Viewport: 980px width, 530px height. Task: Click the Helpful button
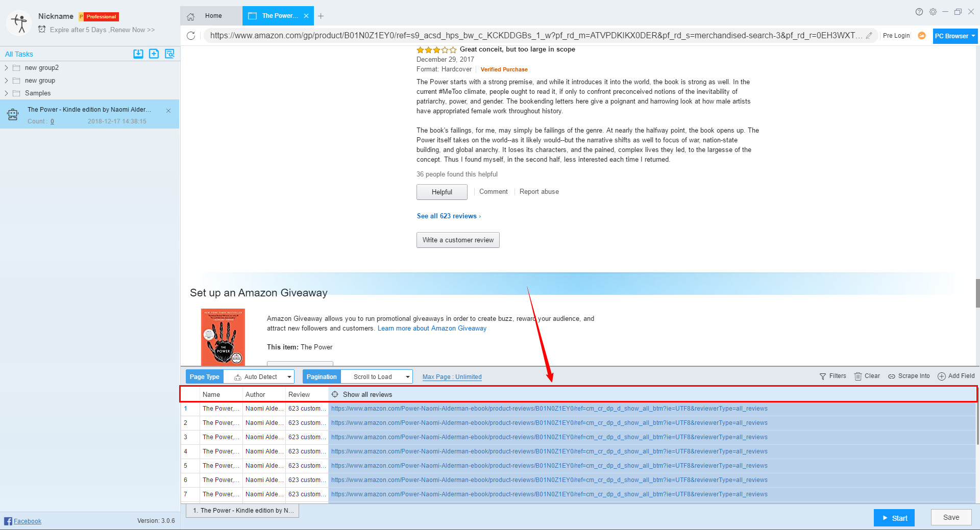pyautogui.click(x=442, y=192)
